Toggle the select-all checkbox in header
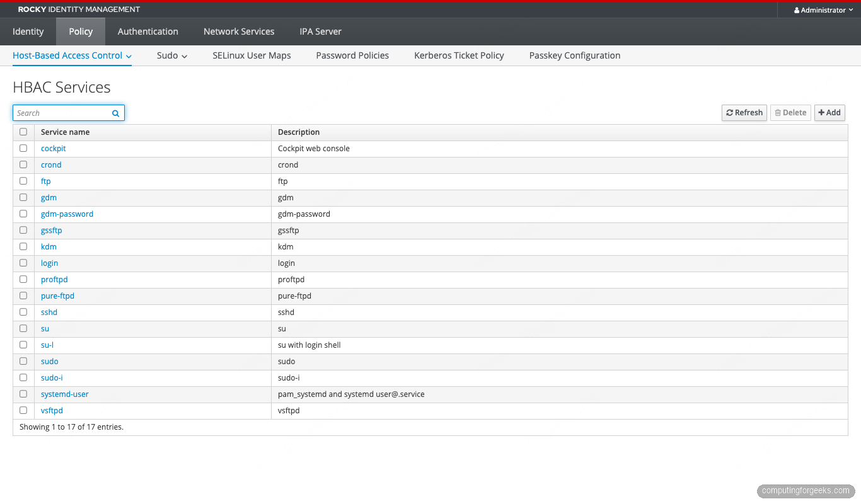 pyautogui.click(x=23, y=132)
